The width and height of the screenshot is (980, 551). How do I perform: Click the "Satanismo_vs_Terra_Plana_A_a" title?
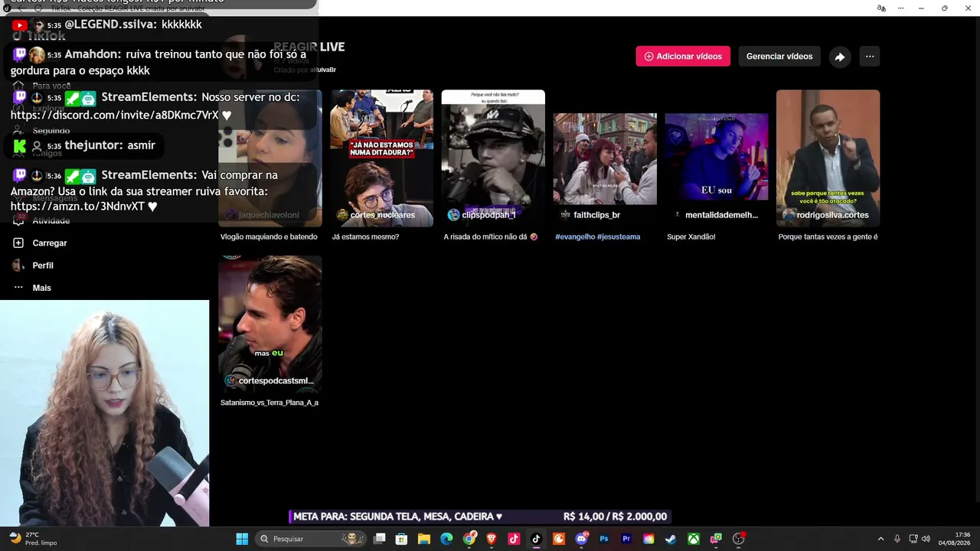point(269,403)
